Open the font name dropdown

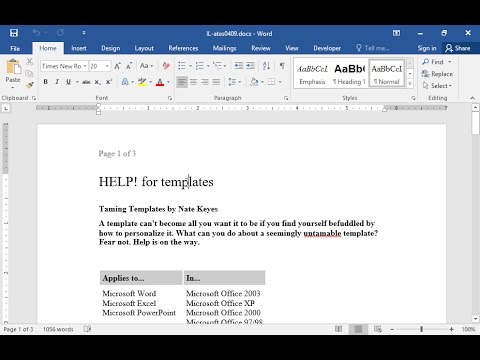[85, 66]
